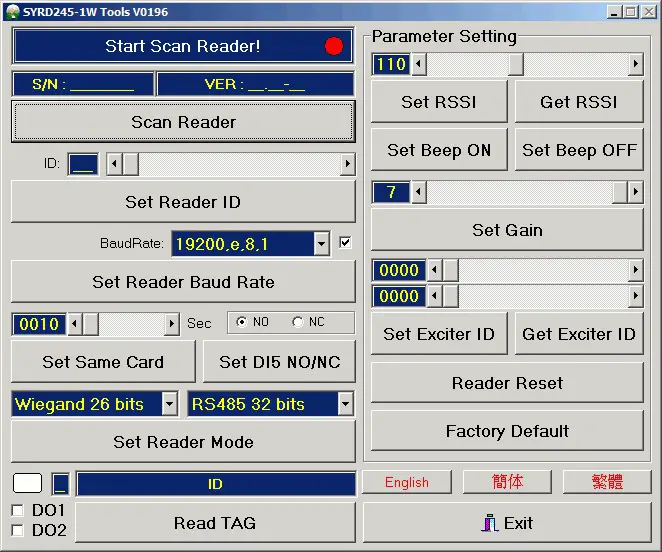Click the left arrow of Gain slider
The height and width of the screenshot is (552, 662).
(x=418, y=192)
